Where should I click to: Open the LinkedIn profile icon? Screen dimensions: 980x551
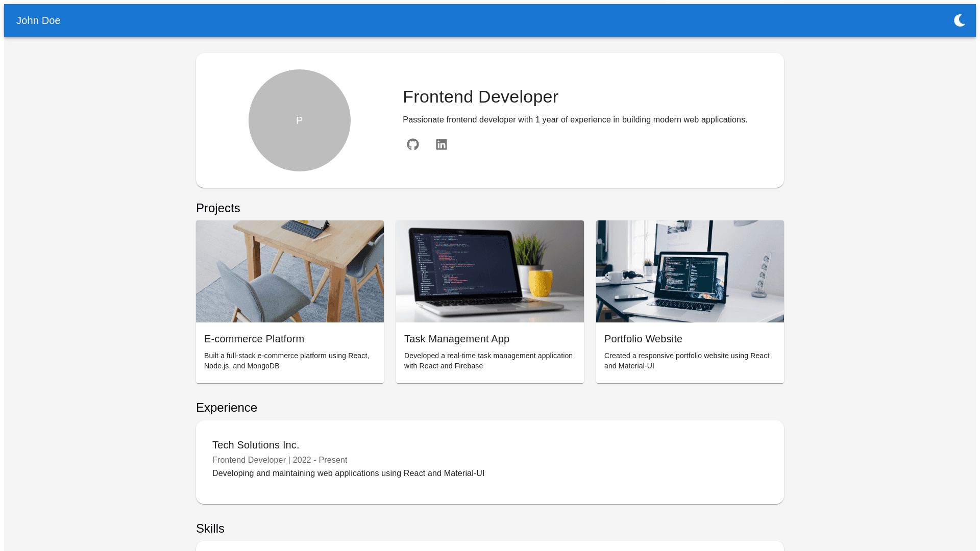pyautogui.click(x=442, y=144)
